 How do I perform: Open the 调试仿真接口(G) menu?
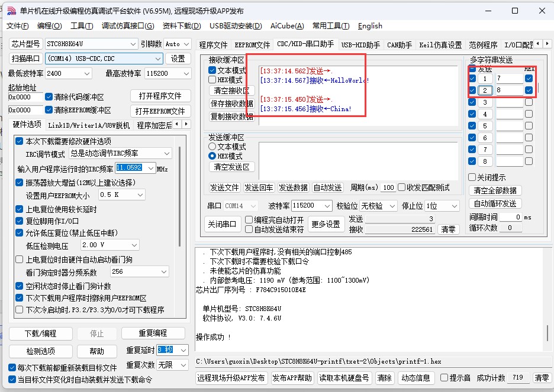click(x=128, y=26)
